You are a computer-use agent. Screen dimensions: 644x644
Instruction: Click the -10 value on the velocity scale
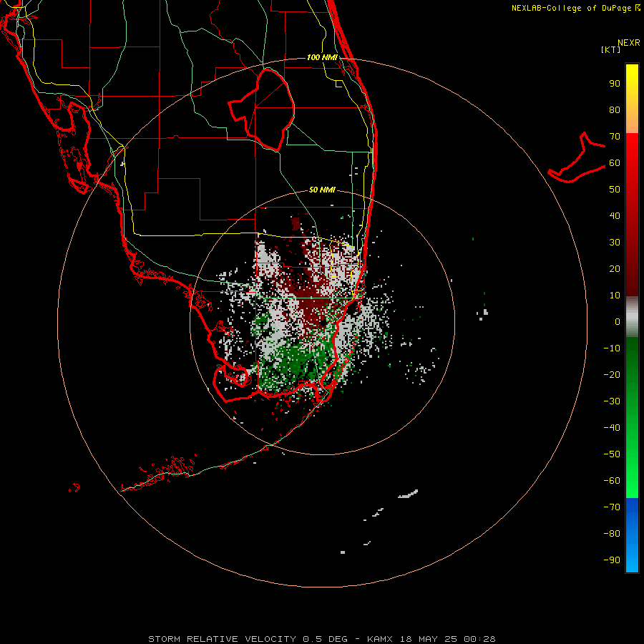(612, 348)
